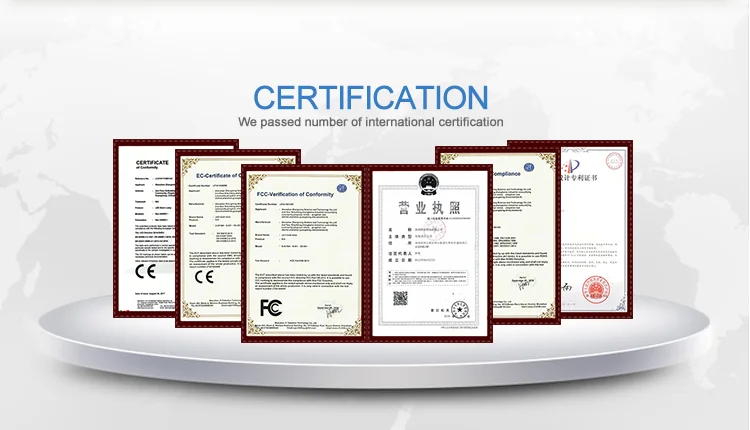Click the "FCC-Verification of Conformity" title text
Screen dimensions: 750x430
coord(295,194)
